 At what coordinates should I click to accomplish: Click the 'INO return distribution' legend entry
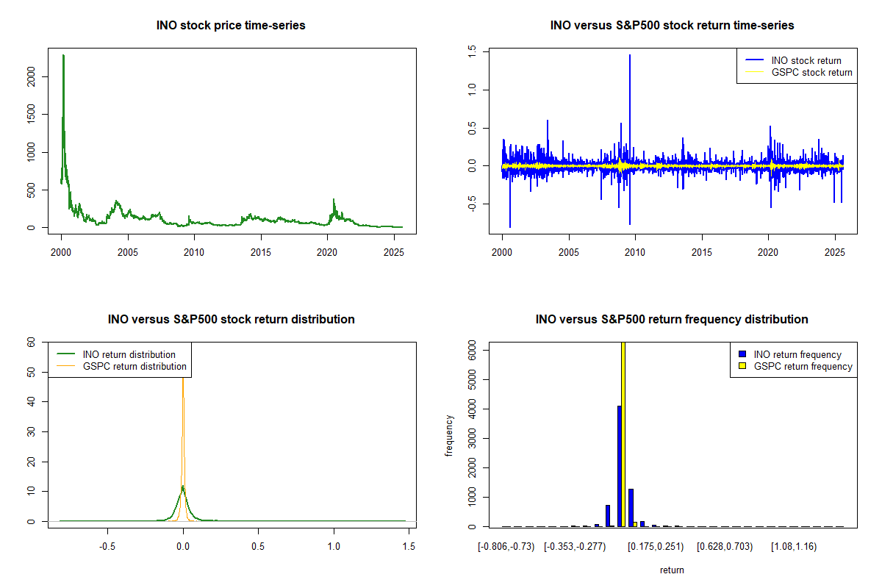pos(129,355)
